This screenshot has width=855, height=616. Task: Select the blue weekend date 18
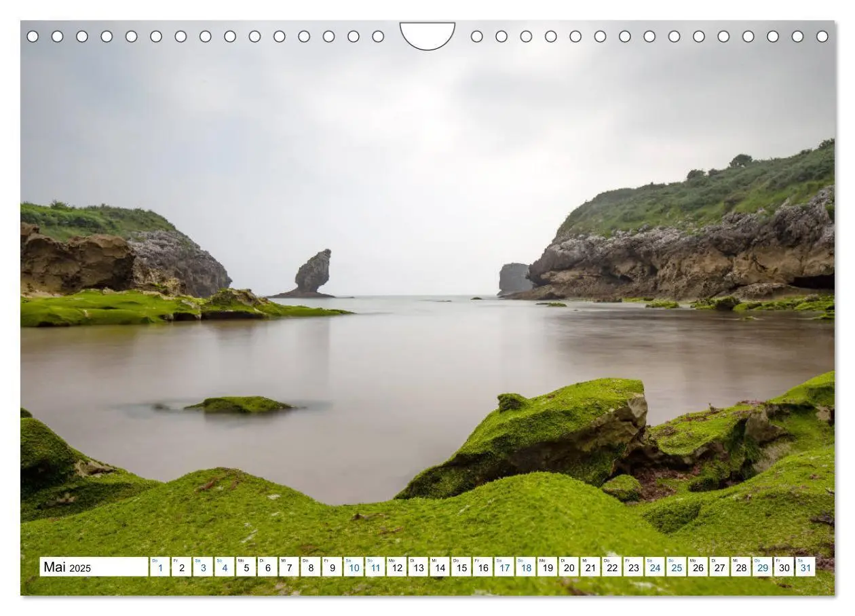point(526,567)
